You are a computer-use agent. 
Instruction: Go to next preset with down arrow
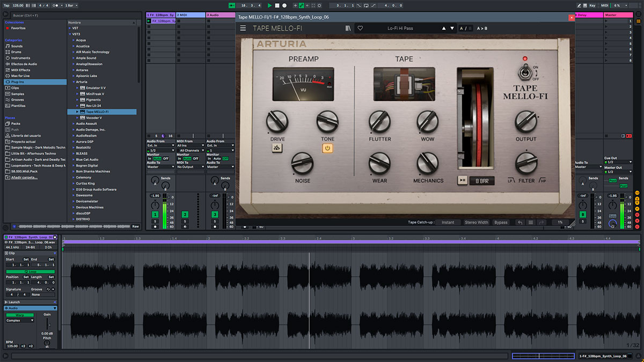[452, 28]
